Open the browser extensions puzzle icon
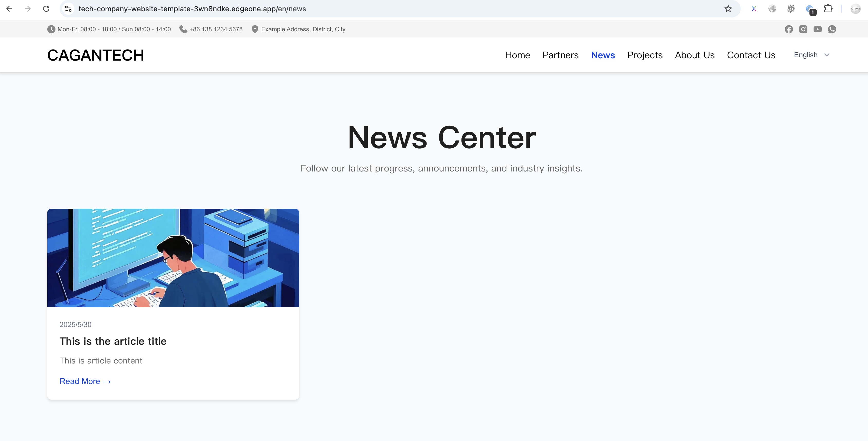Viewport: 868px width, 441px height. [828, 9]
